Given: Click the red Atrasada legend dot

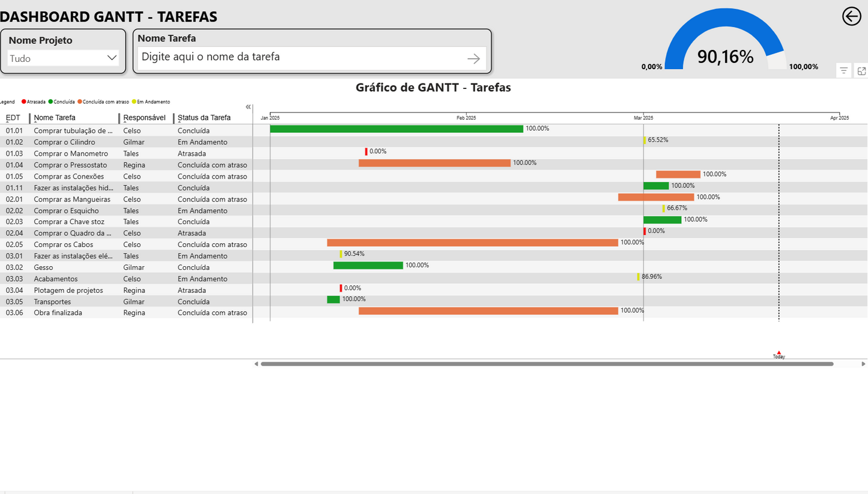Looking at the screenshot, I should coord(23,101).
